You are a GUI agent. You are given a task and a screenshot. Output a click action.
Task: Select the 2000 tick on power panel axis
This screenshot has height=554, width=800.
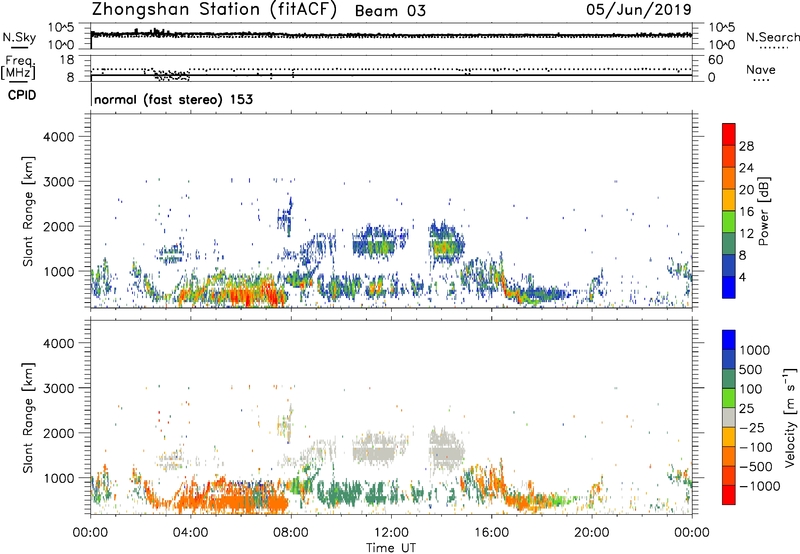[59, 226]
